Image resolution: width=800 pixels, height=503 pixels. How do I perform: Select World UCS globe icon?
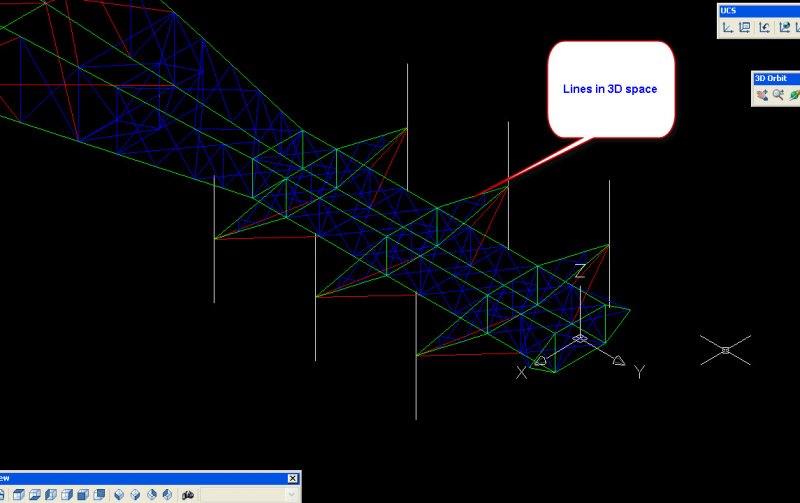784,28
